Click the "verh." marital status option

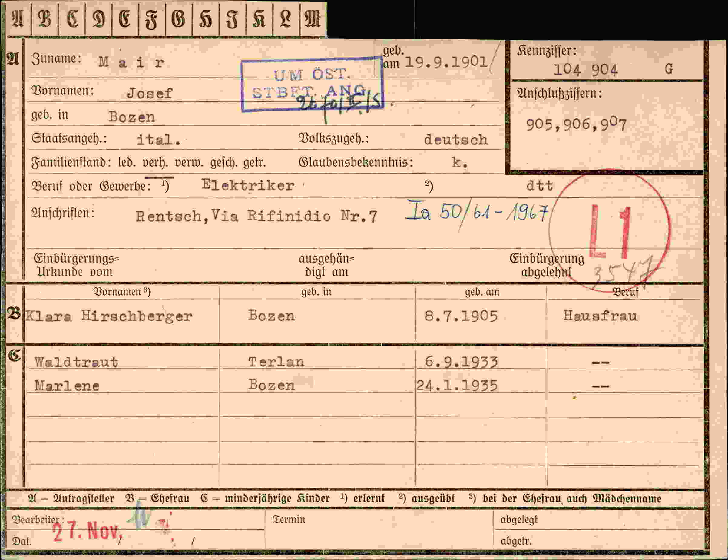156,163
